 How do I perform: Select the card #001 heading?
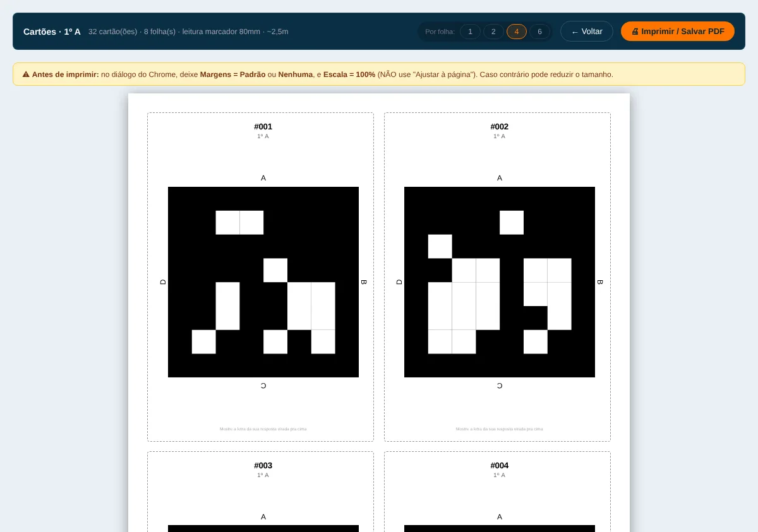point(263,127)
